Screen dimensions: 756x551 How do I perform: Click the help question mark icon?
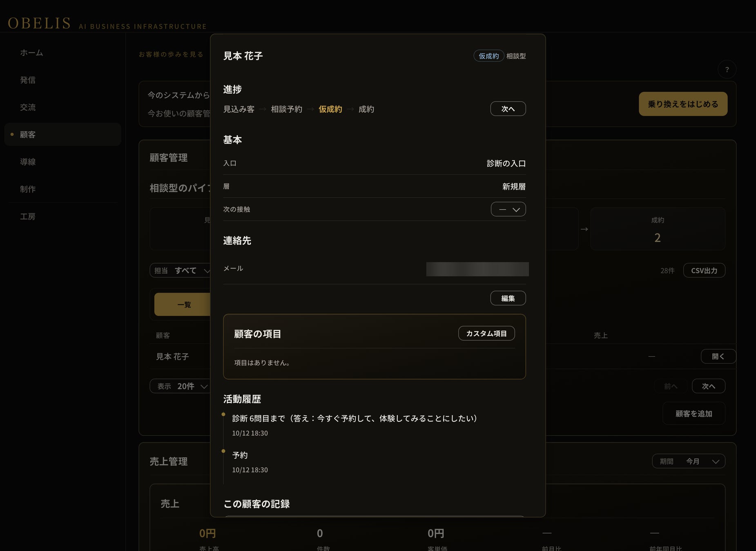coord(727,69)
